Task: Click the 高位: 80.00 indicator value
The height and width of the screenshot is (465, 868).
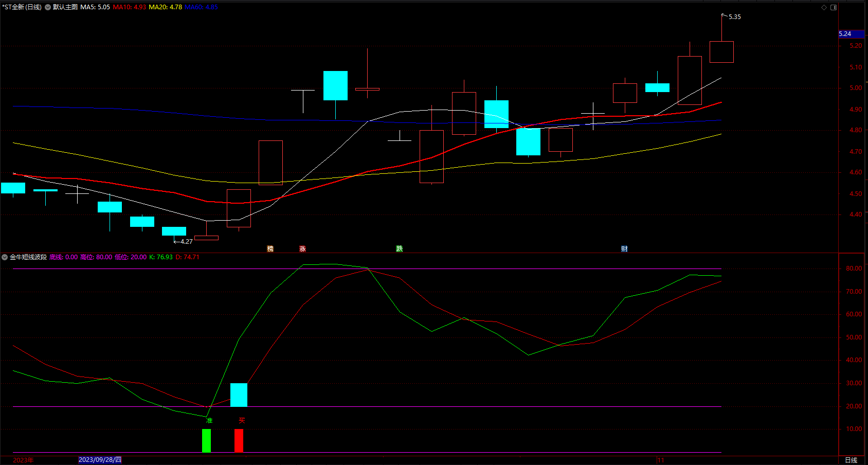Action: (x=96, y=257)
